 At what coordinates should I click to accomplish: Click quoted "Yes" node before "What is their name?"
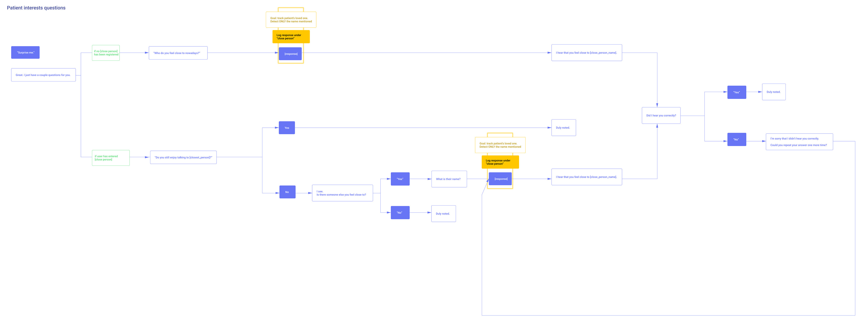[x=400, y=179]
